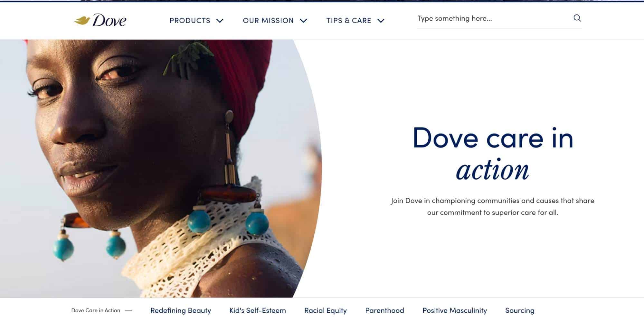This screenshot has height=322, width=644.
Task: Open the OUR MISSION menu
Action: tap(268, 21)
